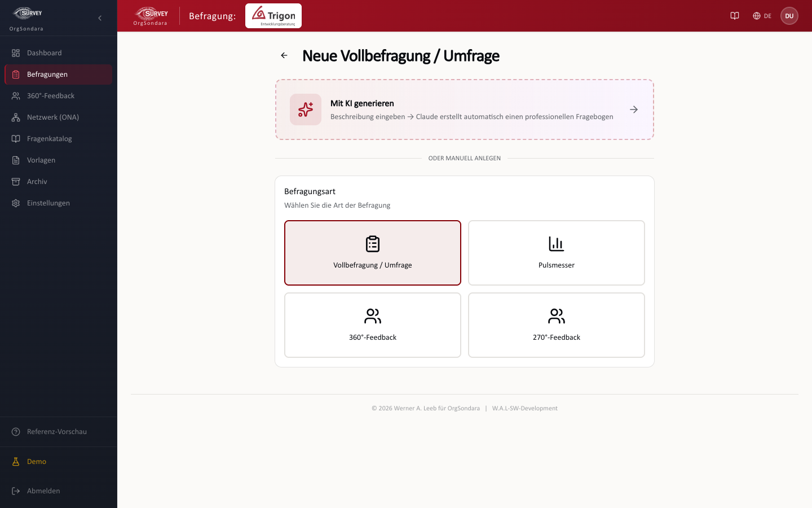Image resolution: width=812 pixels, height=508 pixels.
Task: Open the documentation book icon in header
Action: (735, 16)
